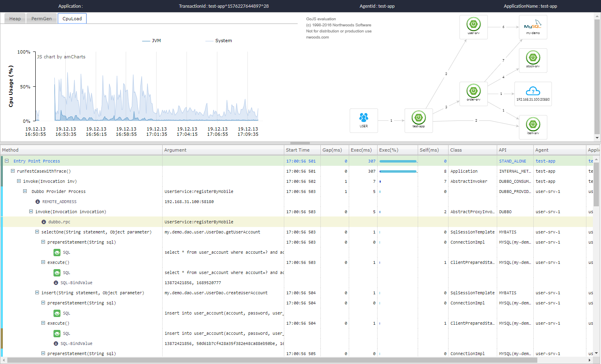The image size is (601, 364).
Task: Click the Entry Point Process Exec(%) bar
Action: [x=398, y=161]
